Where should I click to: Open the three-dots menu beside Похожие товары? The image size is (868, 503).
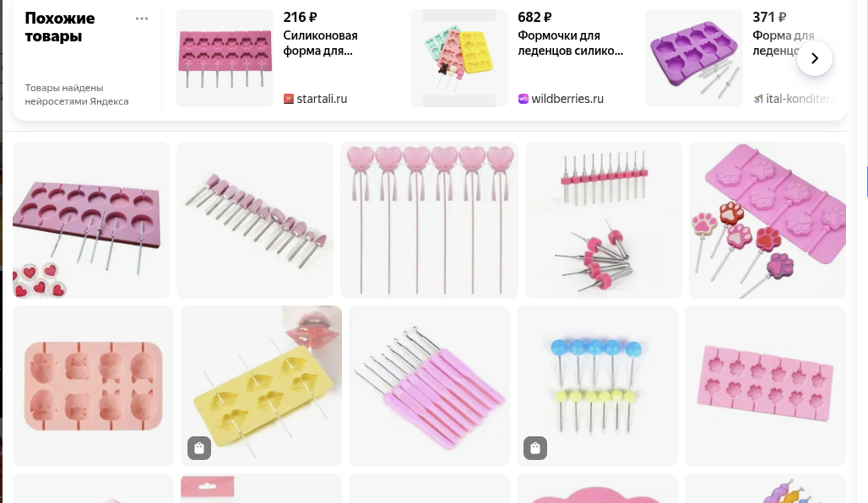[x=142, y=19]
